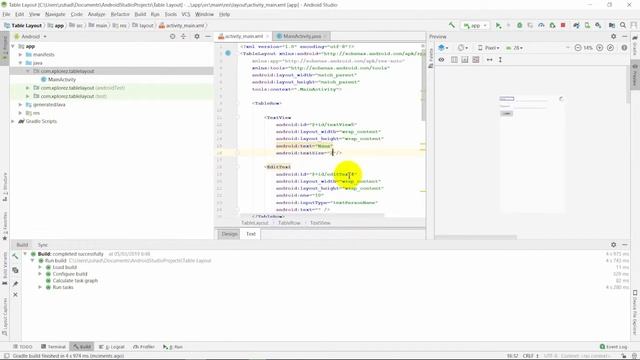Open SDK Manager icon in toolbar
This screenshot has width=640, height=360.
coord(598,25)
